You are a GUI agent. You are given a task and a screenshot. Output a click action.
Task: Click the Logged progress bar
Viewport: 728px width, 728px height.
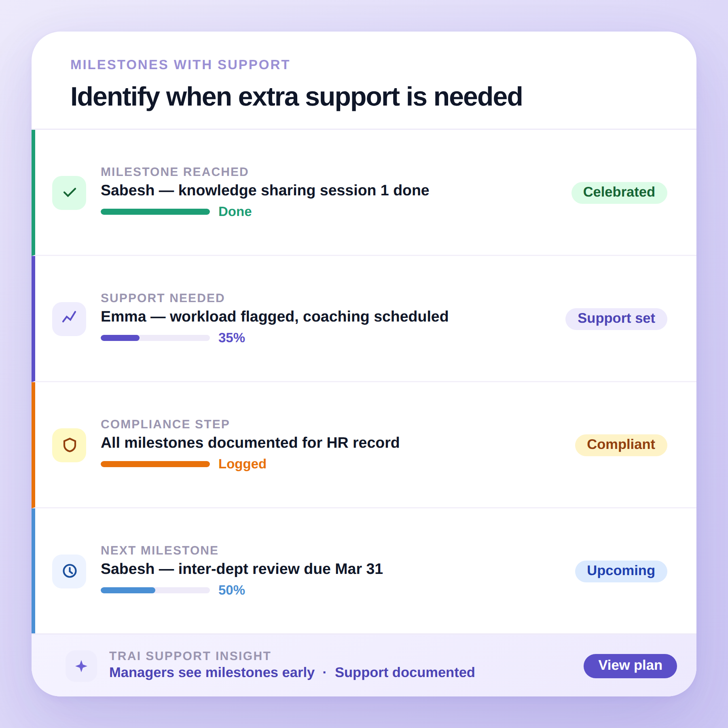(155, 463)
